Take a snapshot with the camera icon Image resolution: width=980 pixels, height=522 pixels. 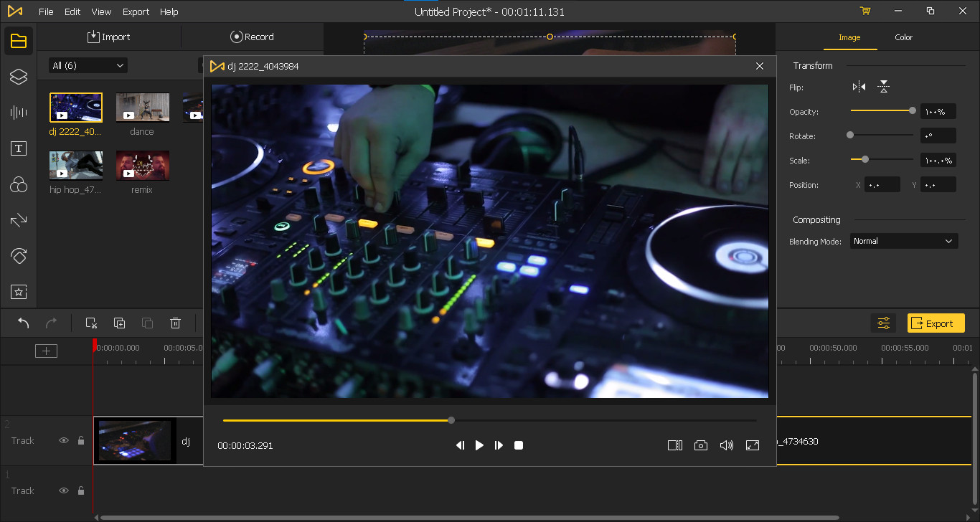click(x=701, y=445)
